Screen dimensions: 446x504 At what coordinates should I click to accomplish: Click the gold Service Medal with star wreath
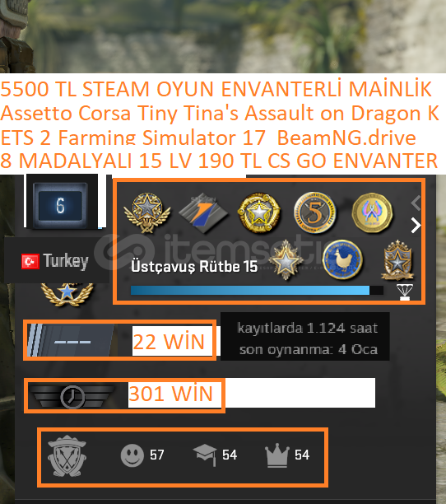click(147, 212)
